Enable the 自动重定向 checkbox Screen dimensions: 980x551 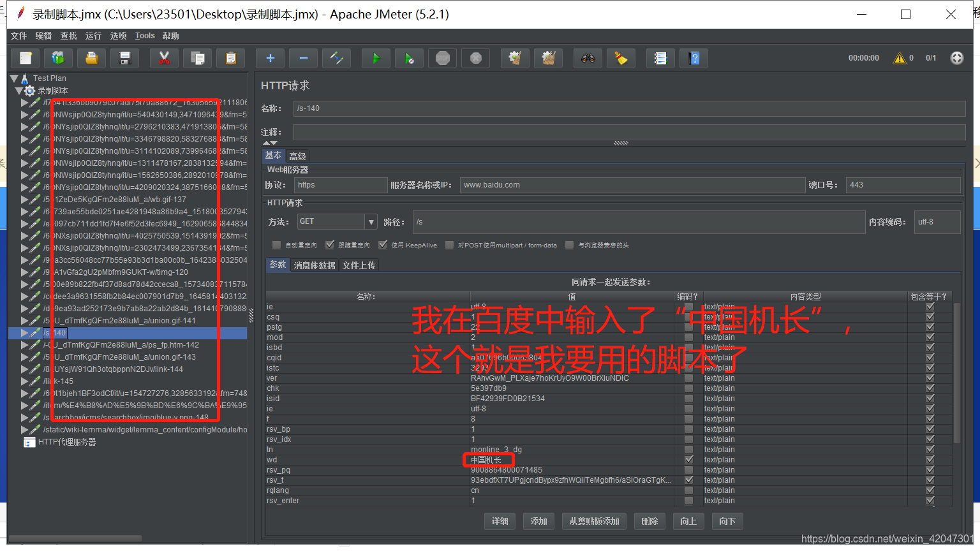pyautogui.click(x=276, y=245)
